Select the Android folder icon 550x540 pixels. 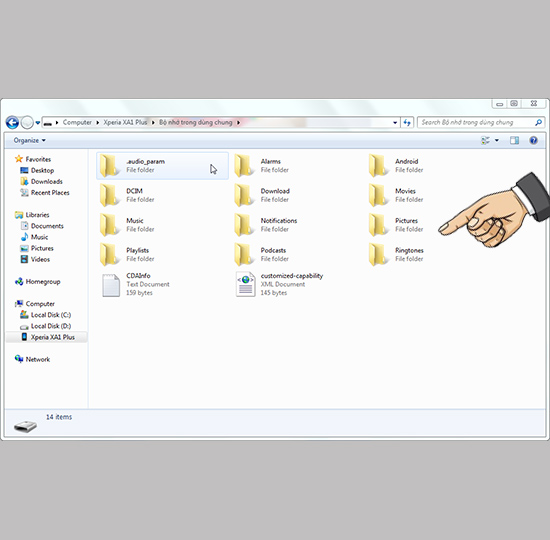(x=378, y=166)
